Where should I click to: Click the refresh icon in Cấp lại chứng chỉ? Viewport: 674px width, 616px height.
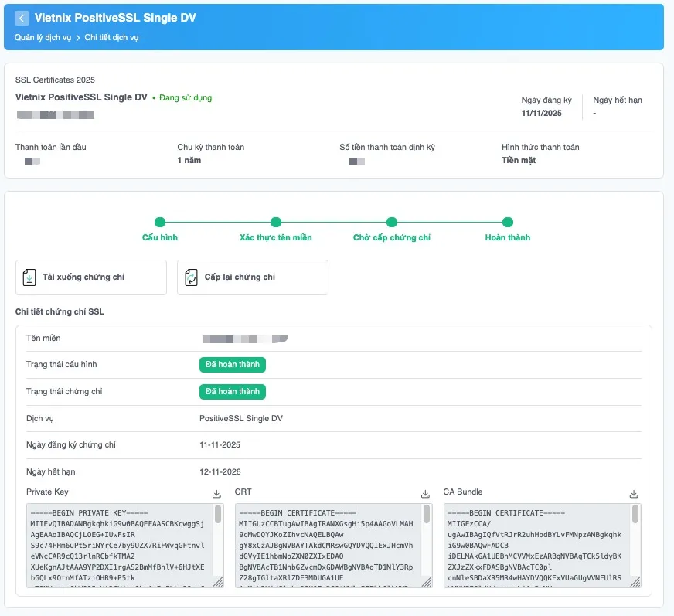190,277
